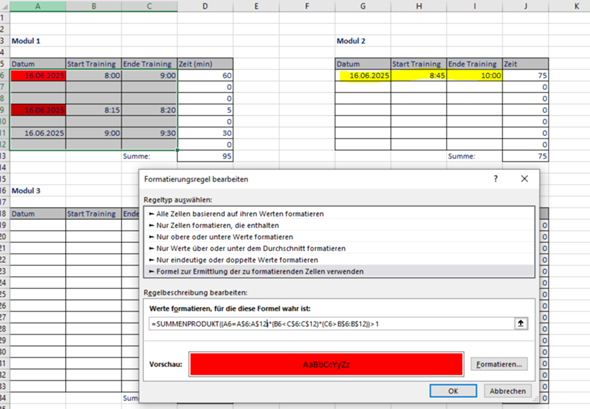Click into the SUMMENPRODUKT formula field

click(x=331, y=324)
